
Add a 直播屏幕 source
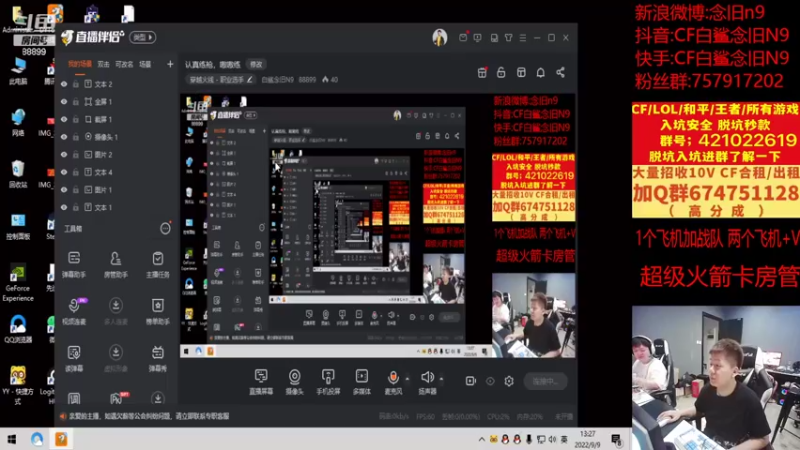[x=261, y=381]
